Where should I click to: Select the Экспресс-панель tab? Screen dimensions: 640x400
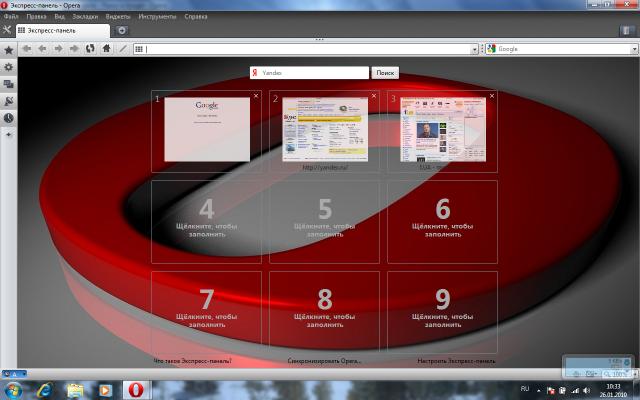63,31
